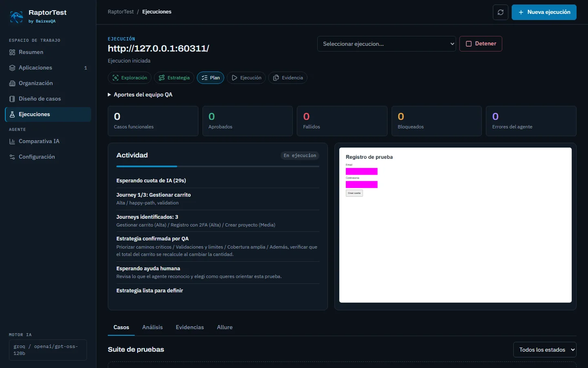Open the Análisis tab

152,327
